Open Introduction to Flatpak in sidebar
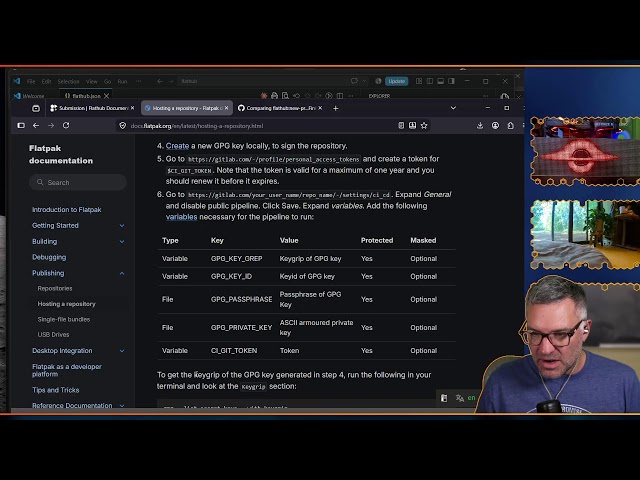The height and width of the screenshot is (480, 640). click(x=67, y=209)
